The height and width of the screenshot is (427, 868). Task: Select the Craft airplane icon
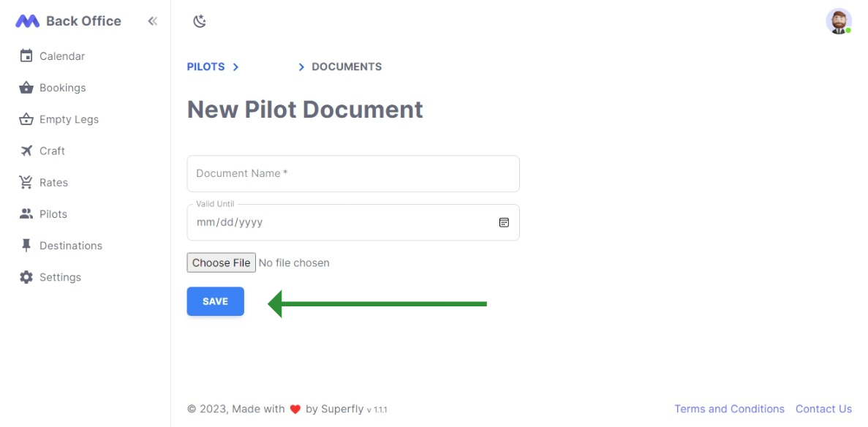25,150
